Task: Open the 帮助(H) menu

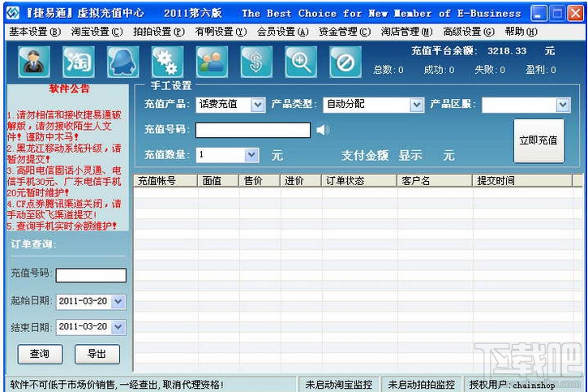Action: pyautogui.click(x=521, y=32)
